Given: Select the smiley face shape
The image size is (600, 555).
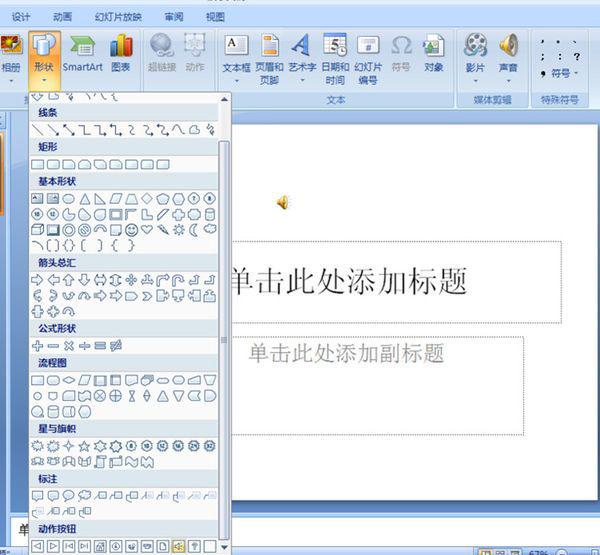Looking at the screenshot, I should [131, 229].
